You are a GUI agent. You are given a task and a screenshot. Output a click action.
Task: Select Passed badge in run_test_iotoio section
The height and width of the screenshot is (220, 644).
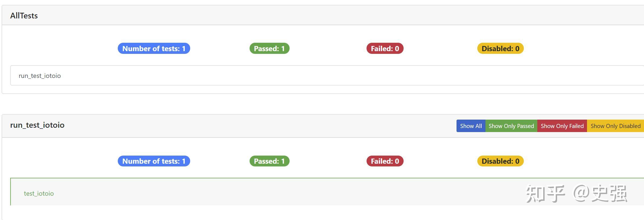pos(269,161)
